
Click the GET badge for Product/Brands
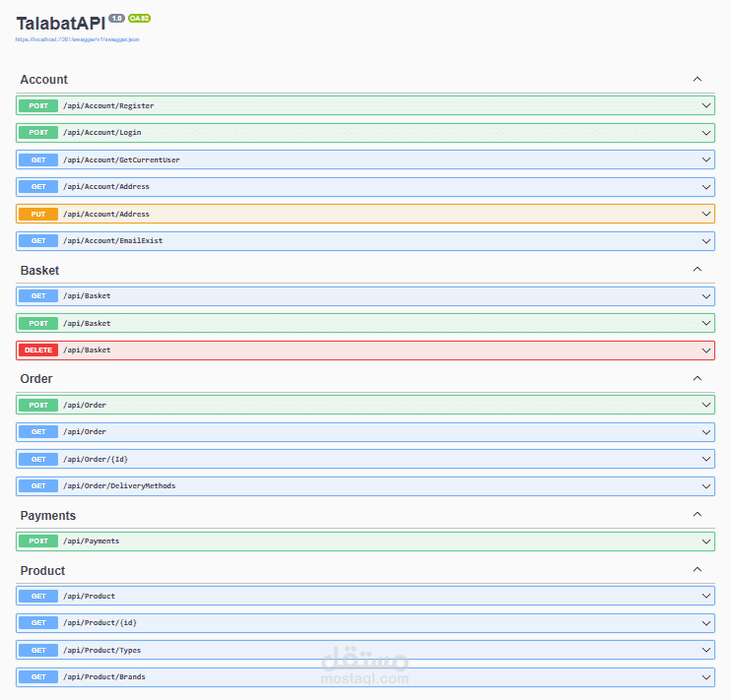tap(38, 677)
